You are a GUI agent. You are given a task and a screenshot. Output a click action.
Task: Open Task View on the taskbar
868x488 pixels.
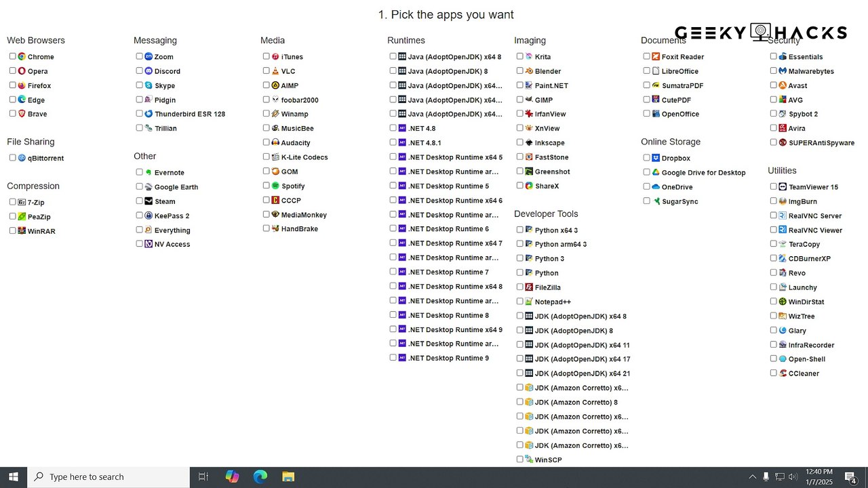click(x=203, y=477)
